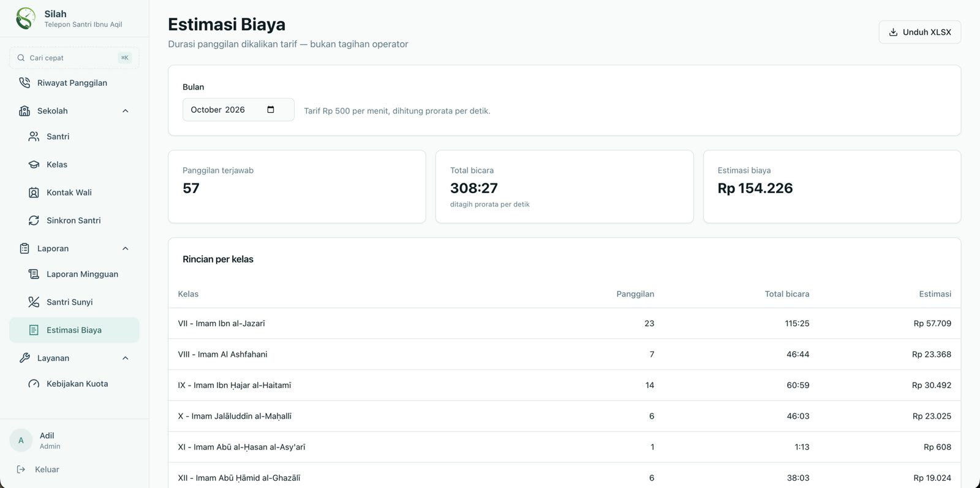Open Kontak Wali menu item

click(74, 193)
